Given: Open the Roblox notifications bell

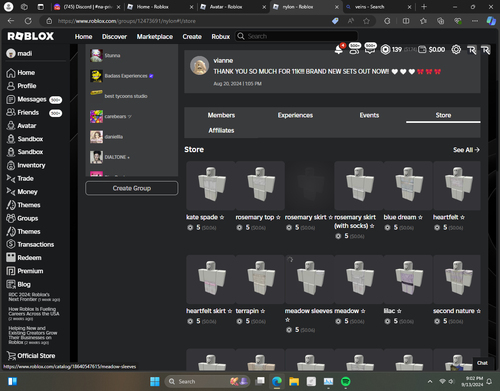Looking at the screenshot, I should click(338, 50).
